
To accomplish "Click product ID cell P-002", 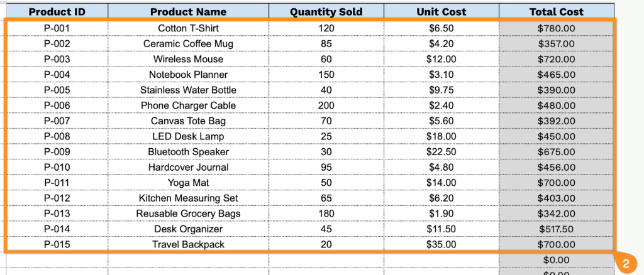I will click(57, 44).
